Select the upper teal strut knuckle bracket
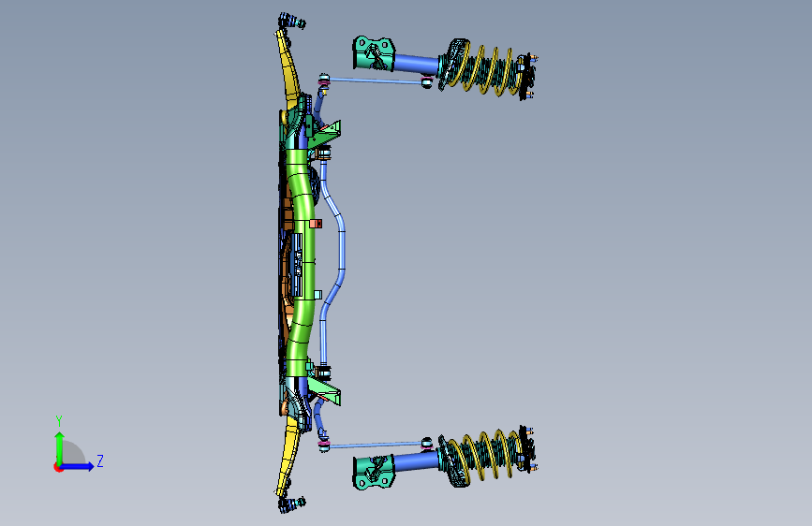The width and height of the screenshot is (812, 526). [x=374, y=52]
